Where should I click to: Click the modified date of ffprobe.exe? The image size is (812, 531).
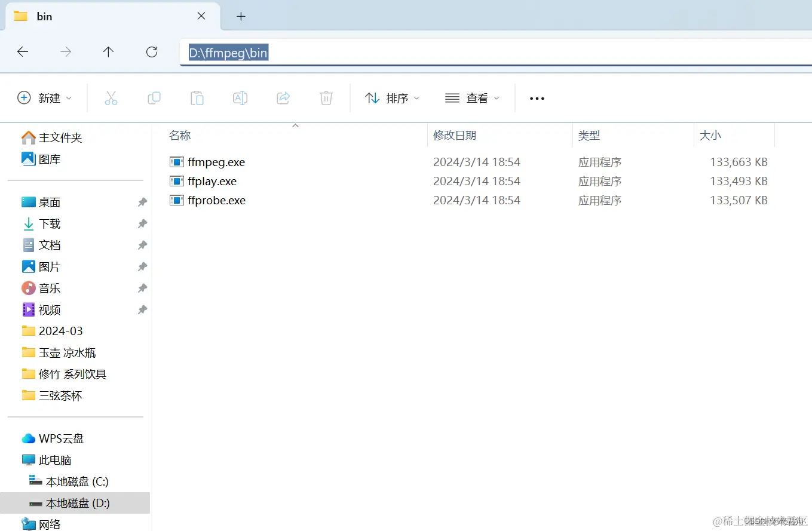[477, 200]
